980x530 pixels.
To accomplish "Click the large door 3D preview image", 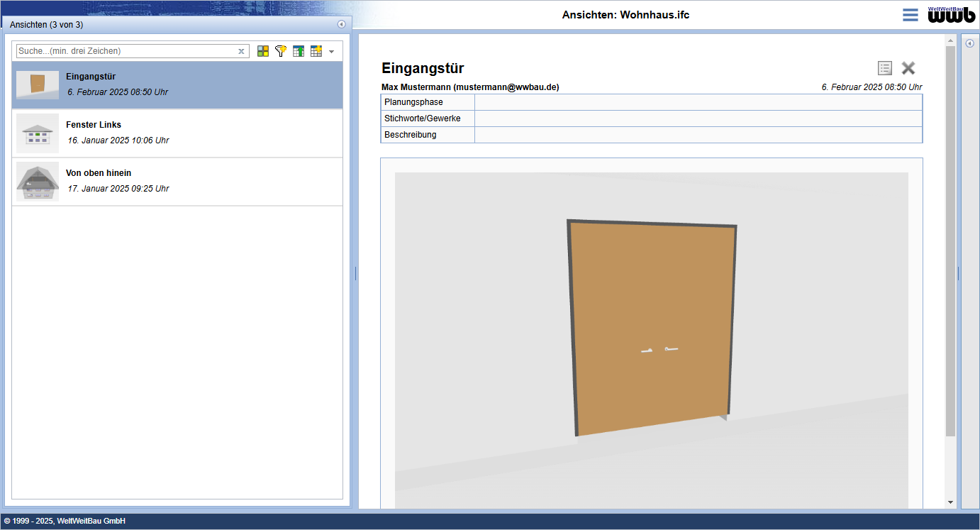I will (652, 341).
